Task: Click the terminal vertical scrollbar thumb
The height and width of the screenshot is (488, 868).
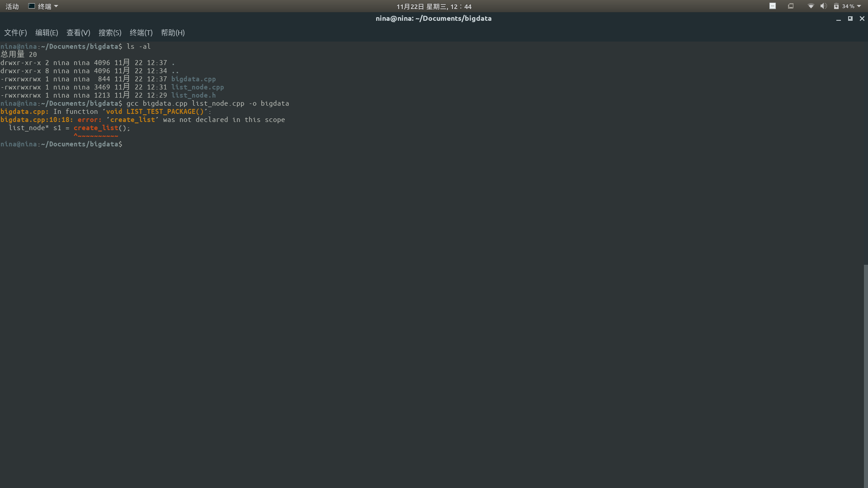Action: tap(865, 376)
